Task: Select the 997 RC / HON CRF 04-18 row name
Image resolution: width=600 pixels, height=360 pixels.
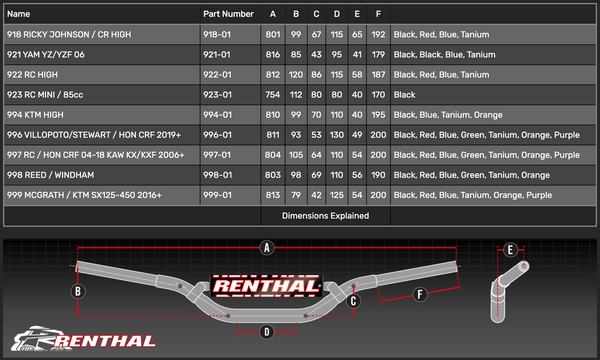Action: [96, 155]
